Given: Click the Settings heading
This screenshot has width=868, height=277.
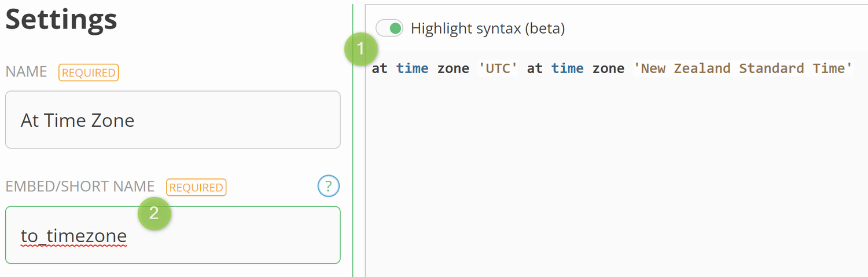Looking at the screenshot, I should [61, 20].
